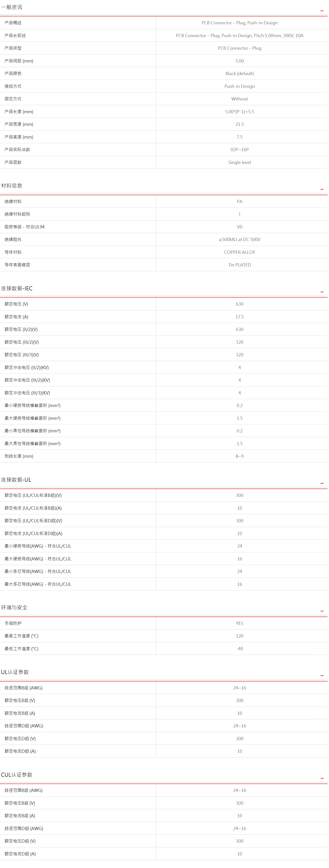329x868 pixels.
Task: Click the CUL认证参数 heading title
Action: pyautogui.click(x=16, y=774)
